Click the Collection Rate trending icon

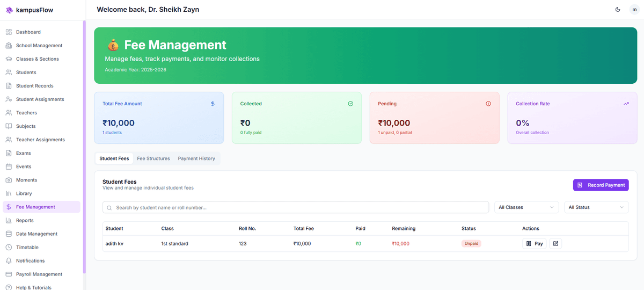(x=626, y=104)
